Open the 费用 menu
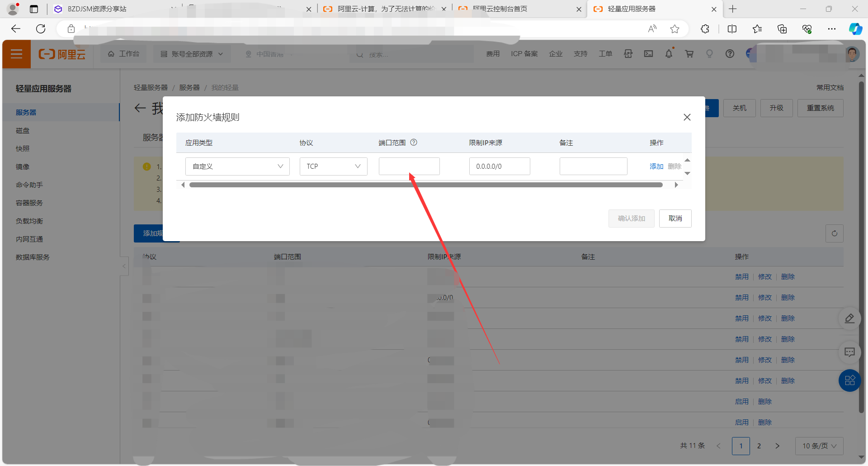 click(493, 54)
